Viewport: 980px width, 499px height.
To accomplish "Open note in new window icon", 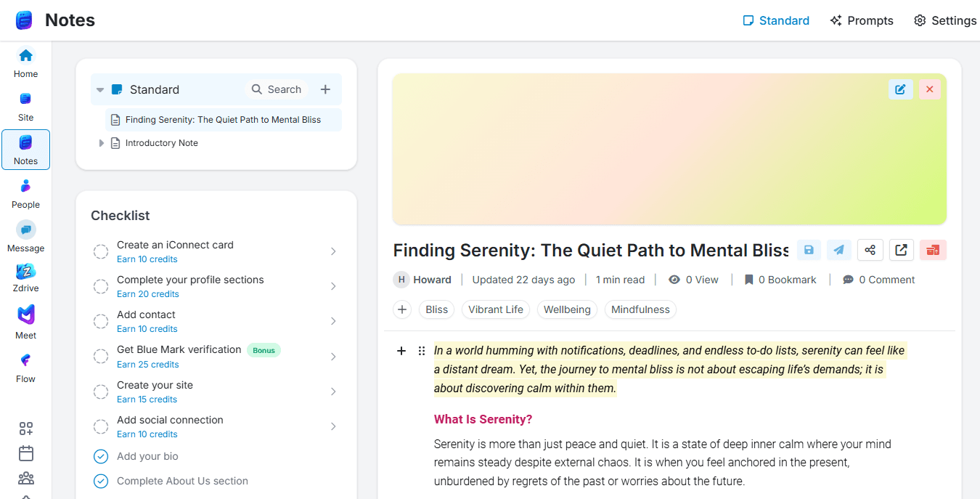I will pos(901,250).
